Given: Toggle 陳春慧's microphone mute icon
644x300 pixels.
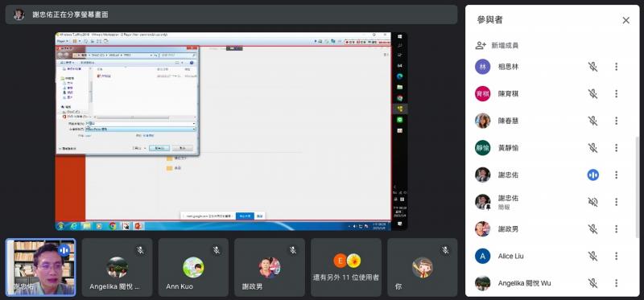Looking at the screenshot, I should [592, 121].
